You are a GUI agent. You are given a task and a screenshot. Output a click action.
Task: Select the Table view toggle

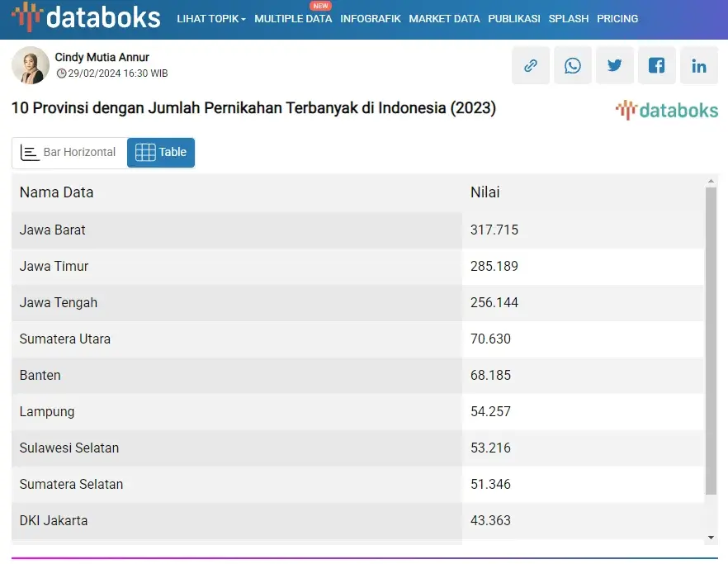tap(161, 153)
